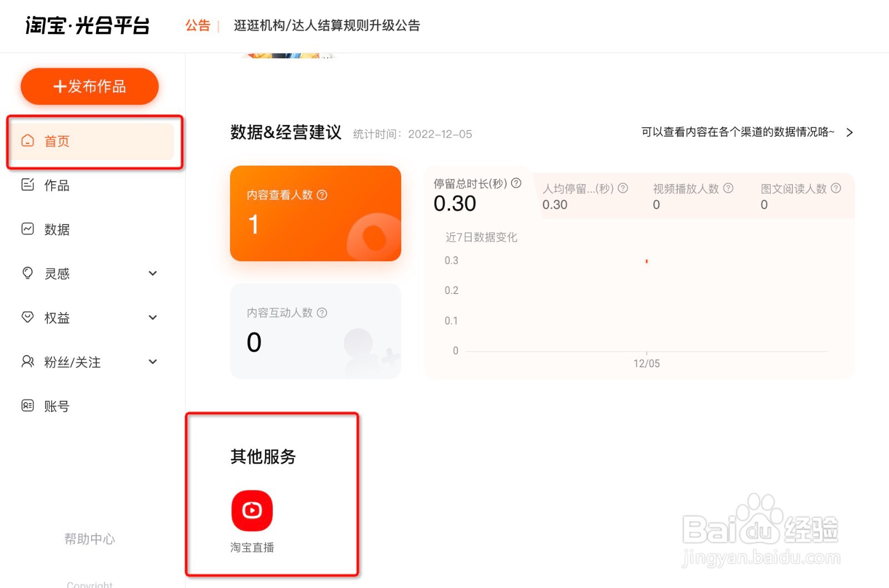The width and height of the screenshot is (889, 588).
Task: Click the help icon beside 图文阅读人数
Action: (x=836, y=188)
